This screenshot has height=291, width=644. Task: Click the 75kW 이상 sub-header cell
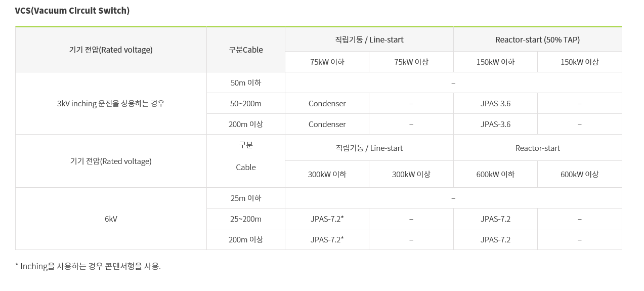411,62
